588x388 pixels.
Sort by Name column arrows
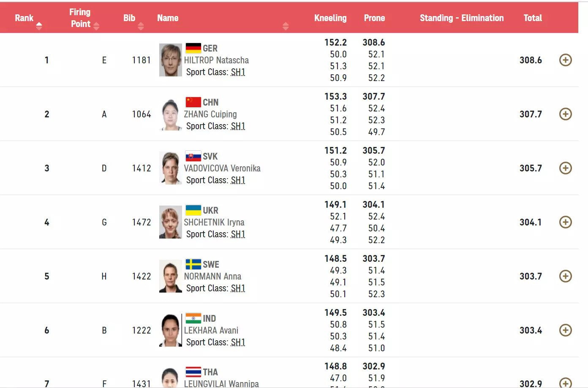(x=286, y=26)
